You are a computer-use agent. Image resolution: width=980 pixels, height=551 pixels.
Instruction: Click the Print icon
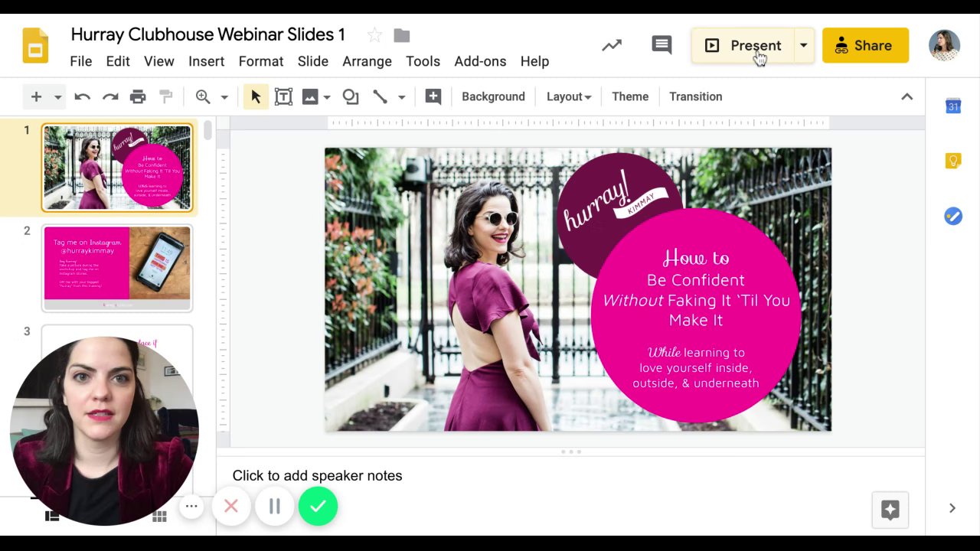click(138, 96)
